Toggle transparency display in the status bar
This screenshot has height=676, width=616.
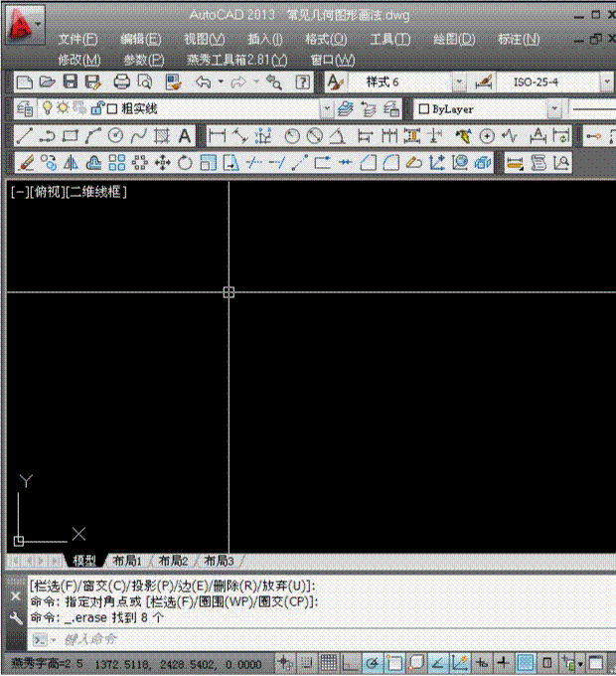pyautogui.click(x=526, y=663)
